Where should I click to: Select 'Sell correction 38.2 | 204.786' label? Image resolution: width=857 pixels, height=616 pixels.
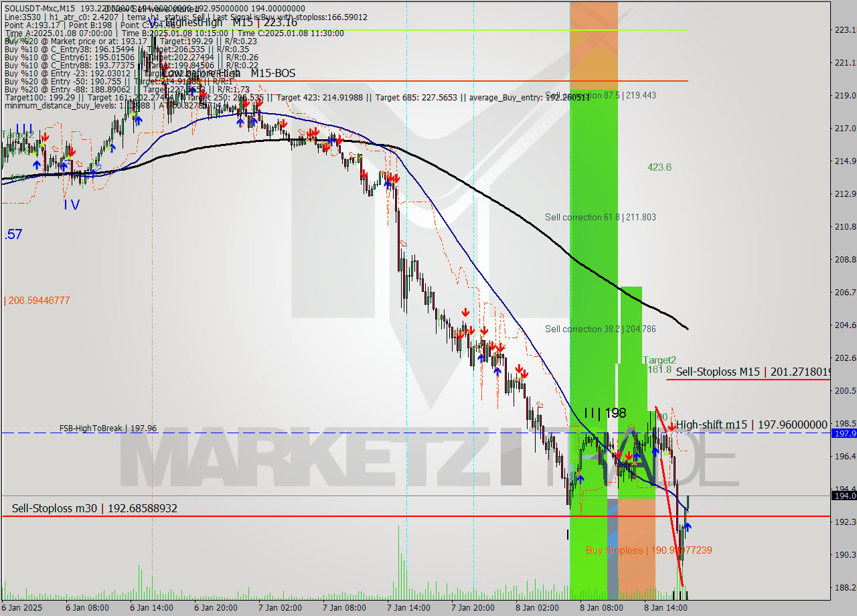601,329
